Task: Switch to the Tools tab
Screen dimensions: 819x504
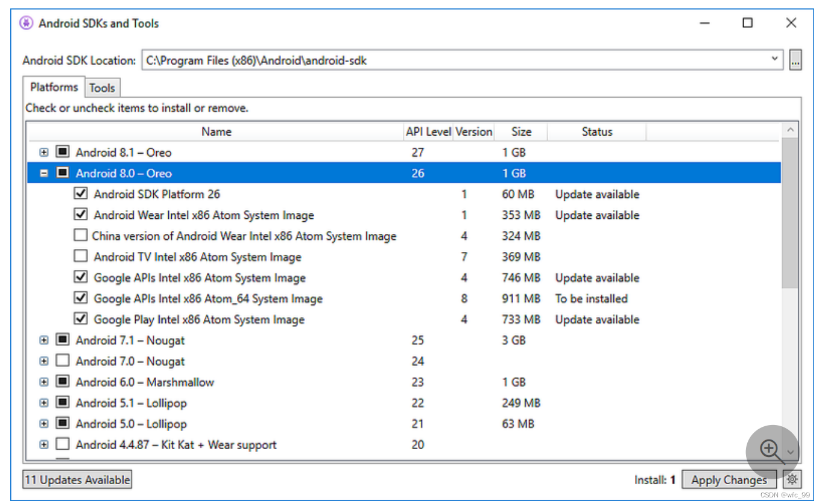Action: point(102,87)
